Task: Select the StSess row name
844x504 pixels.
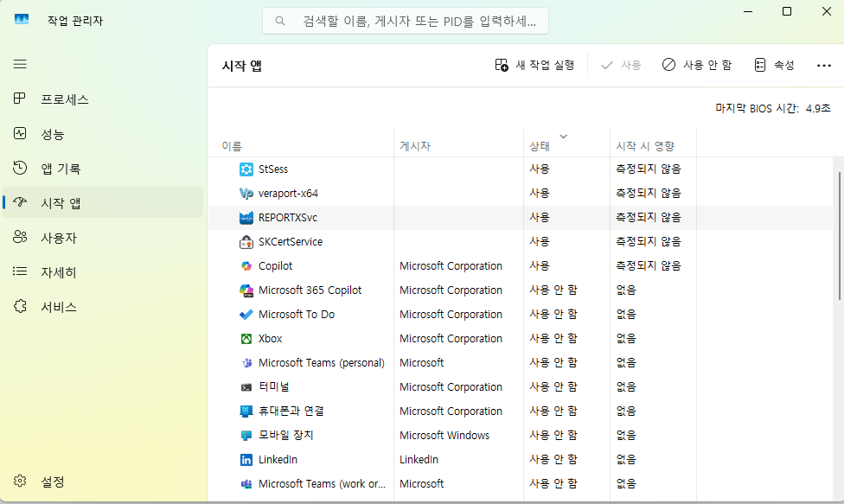Action: point(273,169)
